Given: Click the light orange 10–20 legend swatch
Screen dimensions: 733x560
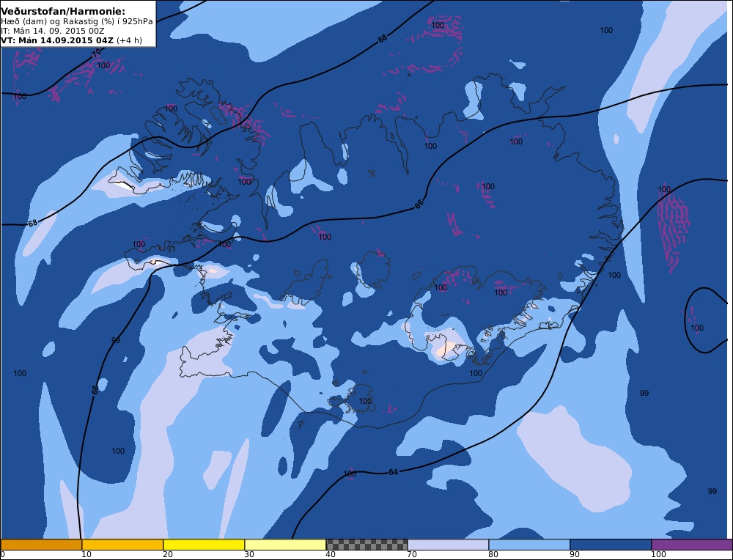Looking at the screenshot, I should (122, 545).
